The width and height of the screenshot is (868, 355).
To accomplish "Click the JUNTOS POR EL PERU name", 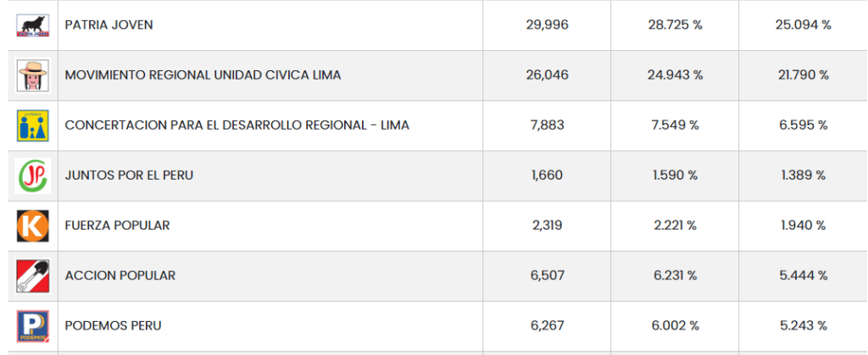I will [129, 175].
